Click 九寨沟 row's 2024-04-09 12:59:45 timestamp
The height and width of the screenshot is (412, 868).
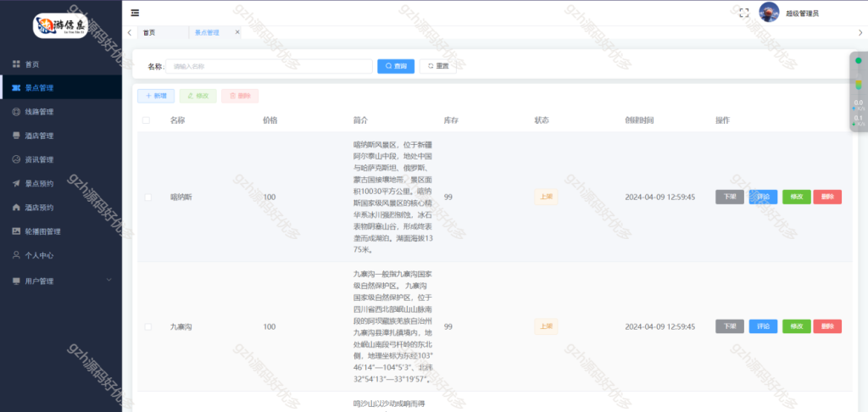click(659, 326)
